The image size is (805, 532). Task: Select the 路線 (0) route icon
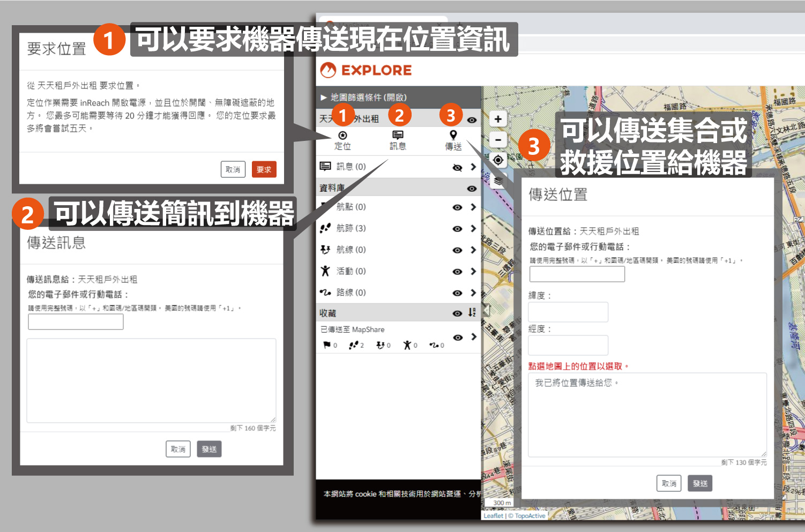(x=325, y=293)
